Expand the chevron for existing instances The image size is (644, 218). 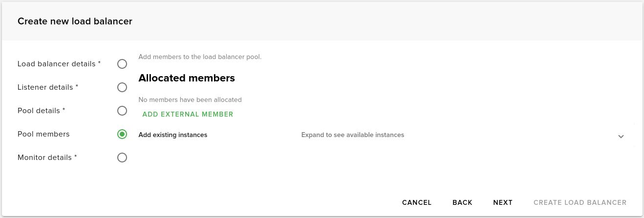click(x=621, y=136)
